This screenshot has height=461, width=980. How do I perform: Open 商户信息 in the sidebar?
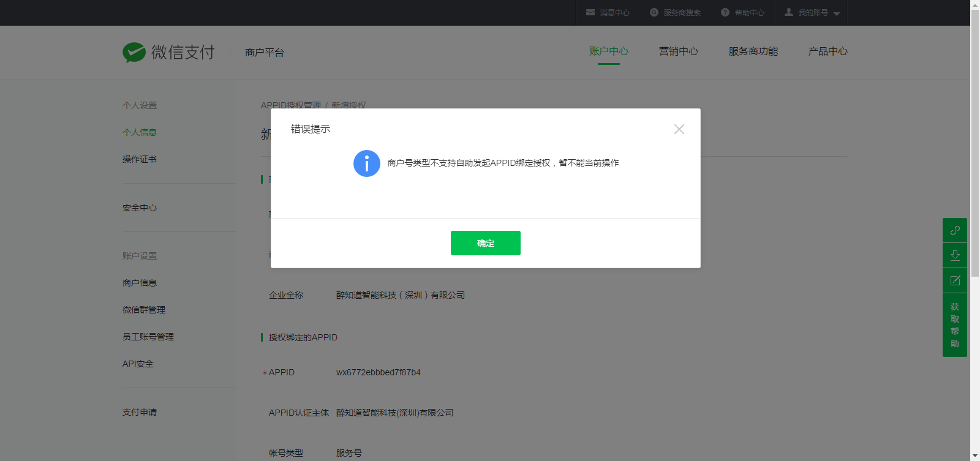point(140,283)
